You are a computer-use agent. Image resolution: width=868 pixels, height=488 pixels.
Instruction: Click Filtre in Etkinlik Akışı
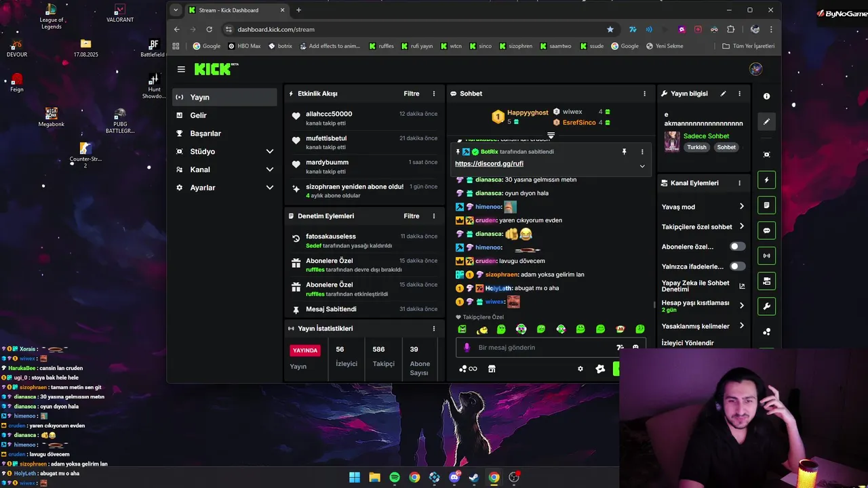pos(411,94)
